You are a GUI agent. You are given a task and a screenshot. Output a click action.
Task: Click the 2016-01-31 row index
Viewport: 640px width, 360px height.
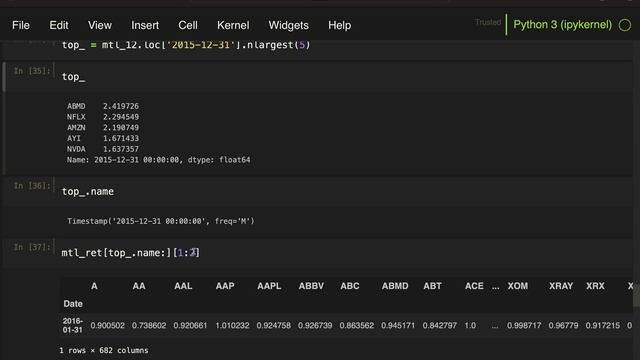pos(73,325)
